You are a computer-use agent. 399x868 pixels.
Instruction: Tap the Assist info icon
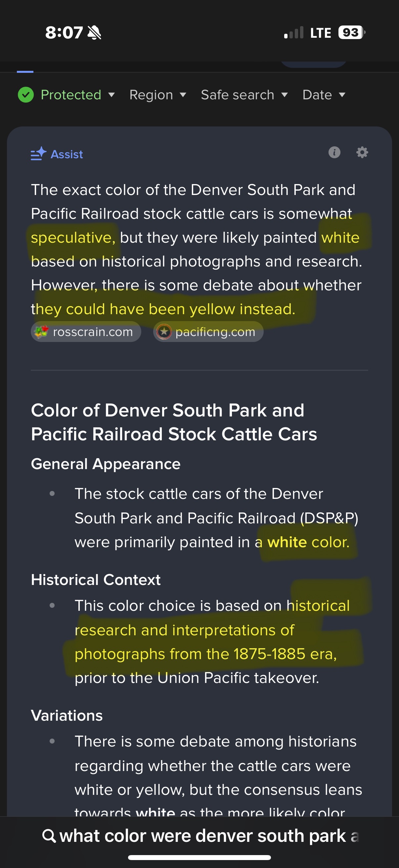tap(334, 152)
